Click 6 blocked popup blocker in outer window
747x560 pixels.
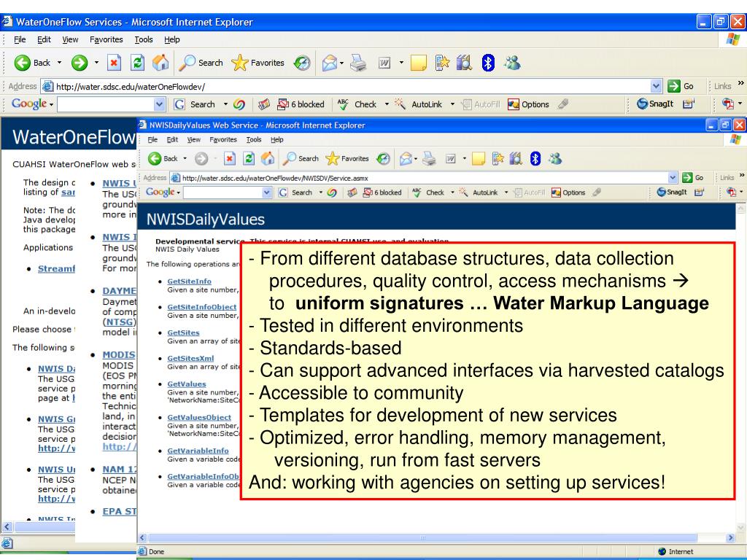[301, 104]
